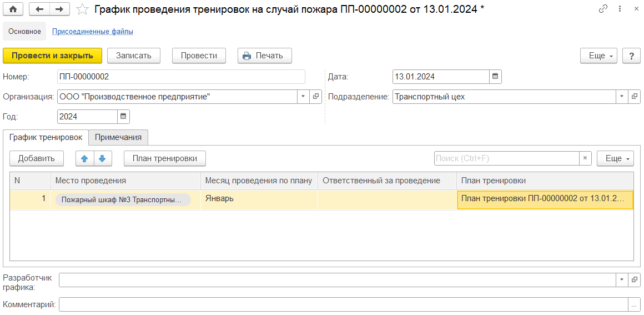Go back with left arrow
The width and height of the screenshot is (644, 315).
[39, 9]
